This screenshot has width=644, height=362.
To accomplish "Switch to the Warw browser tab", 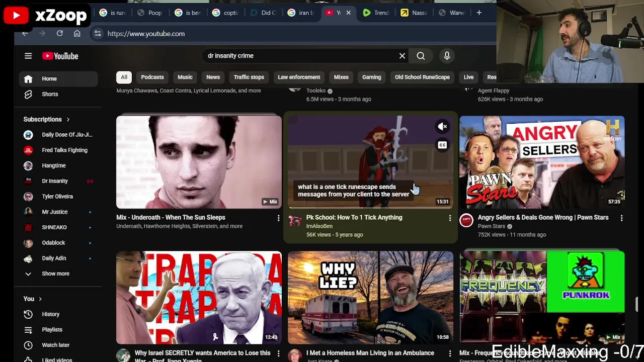I will pos(452,13).
